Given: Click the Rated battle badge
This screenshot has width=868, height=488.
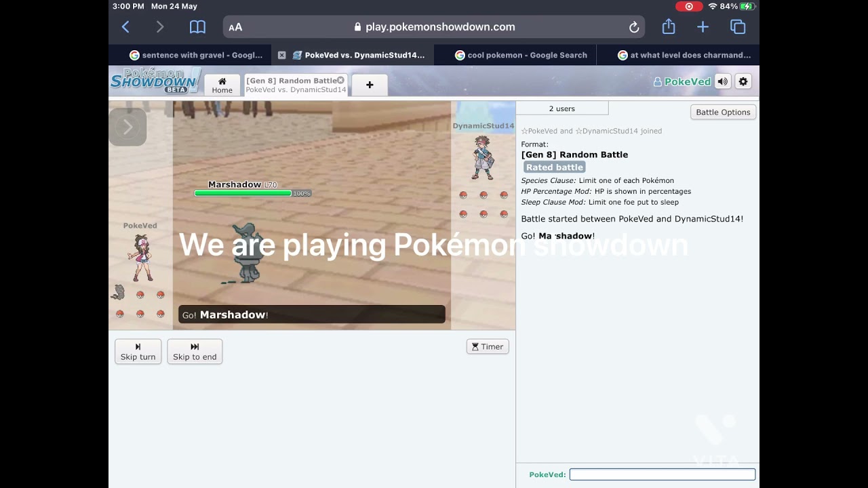Looking at the screenshot, I should click(554, 167).
